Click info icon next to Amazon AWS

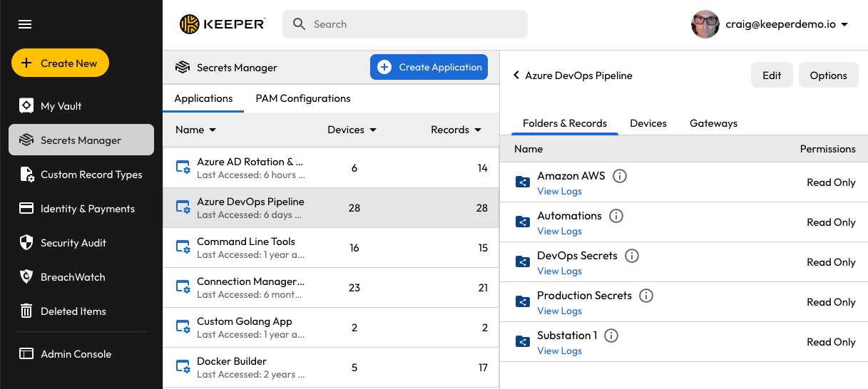click(x=620, y=176)
